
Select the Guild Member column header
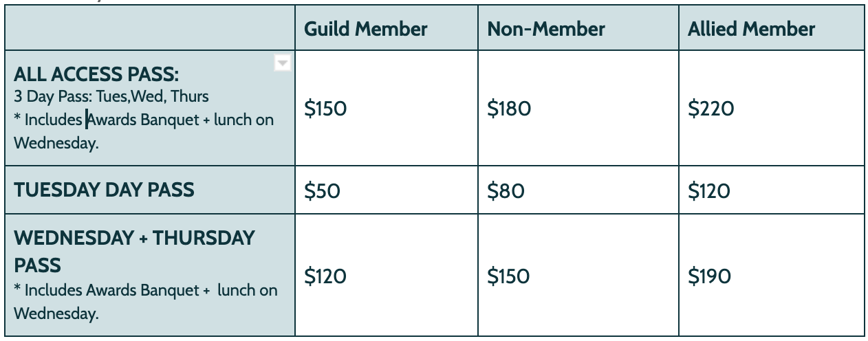pyautogui.click(x=366, y=29)
